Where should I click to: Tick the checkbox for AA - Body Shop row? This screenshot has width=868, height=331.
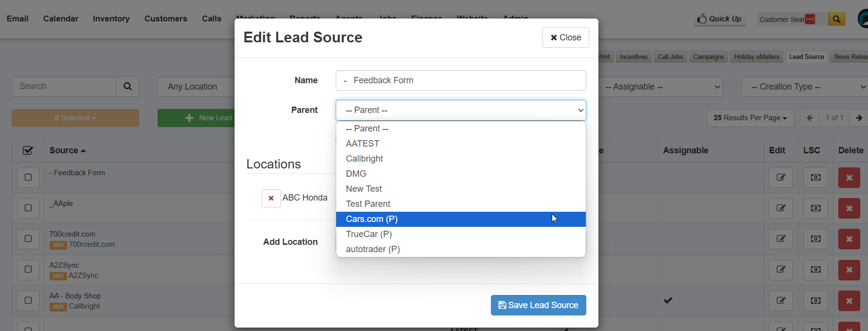pyautogui.click(x=28, y=300)
